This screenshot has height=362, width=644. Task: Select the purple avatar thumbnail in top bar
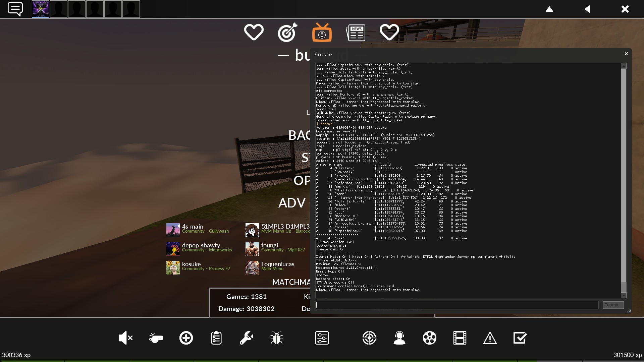(41, 9)
